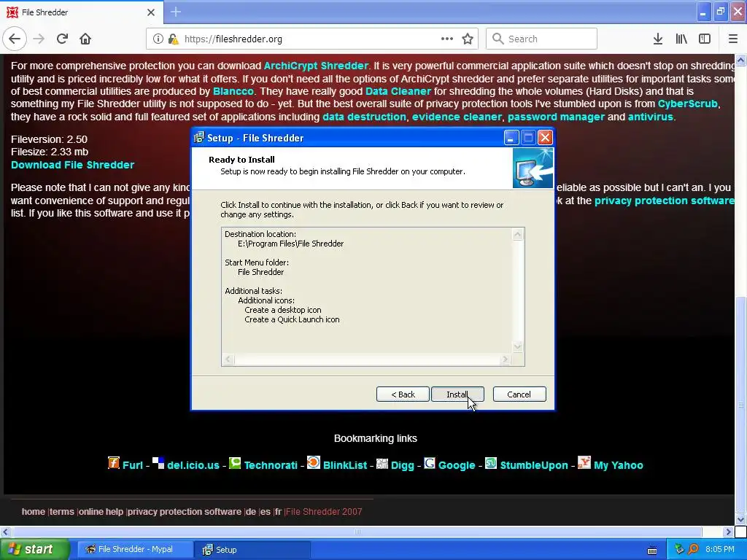Bookmark this page with the star icon

click(x=468, y=39)
